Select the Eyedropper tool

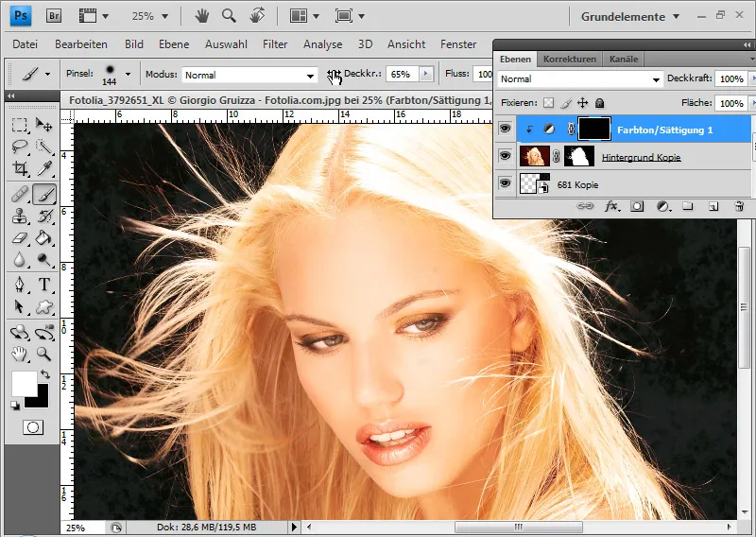43,168
